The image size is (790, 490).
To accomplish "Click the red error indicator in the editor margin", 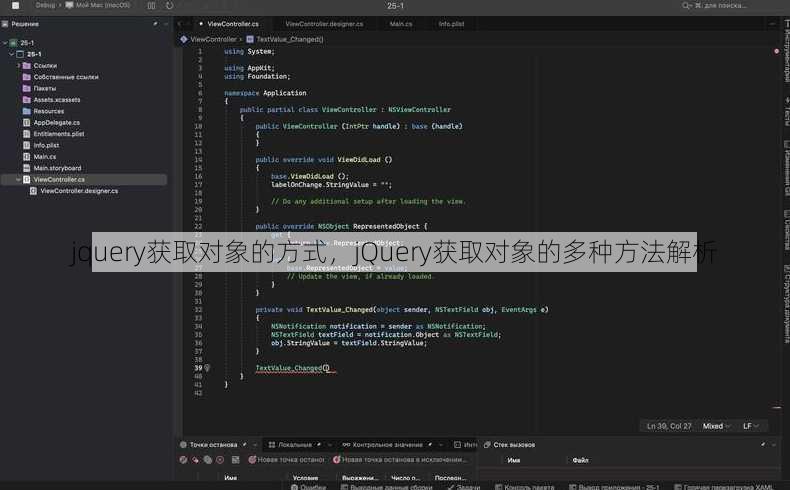I will click(x=776, y=51).
